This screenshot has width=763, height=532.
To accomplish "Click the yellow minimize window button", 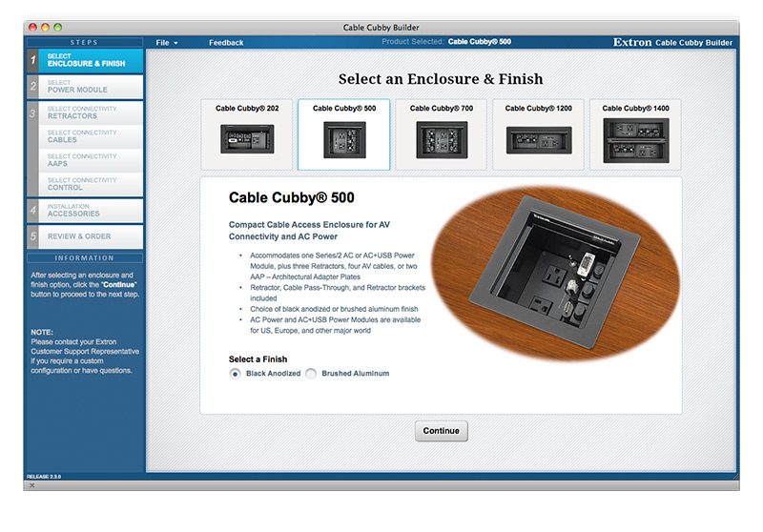I will 45,28.
